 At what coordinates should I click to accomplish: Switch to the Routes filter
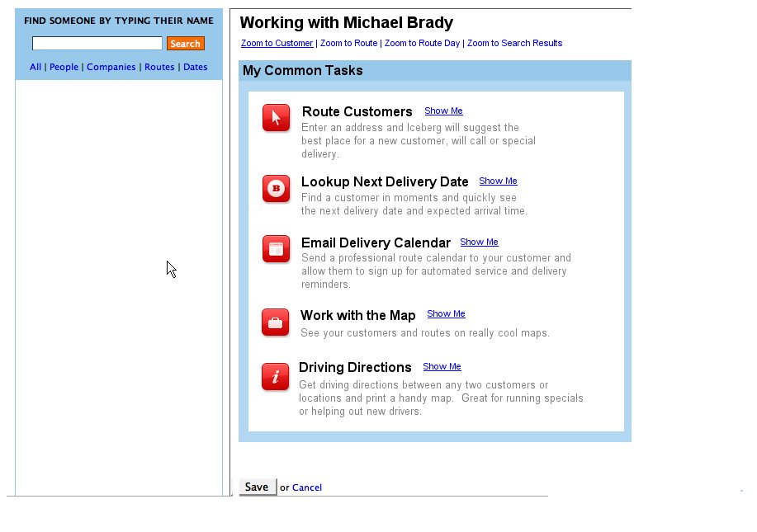pyautogui.click(x=159, y=68)
